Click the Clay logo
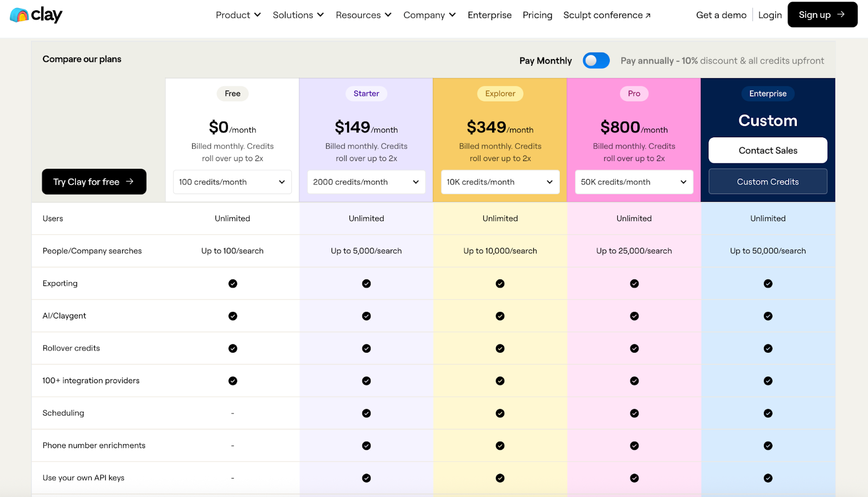 pos(36,15)
